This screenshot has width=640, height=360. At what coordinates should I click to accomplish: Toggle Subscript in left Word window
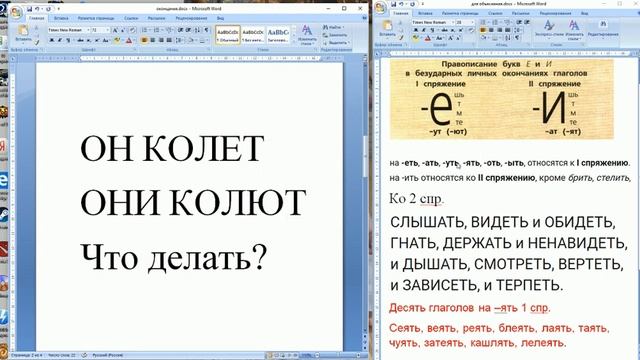tap(89, 40)
